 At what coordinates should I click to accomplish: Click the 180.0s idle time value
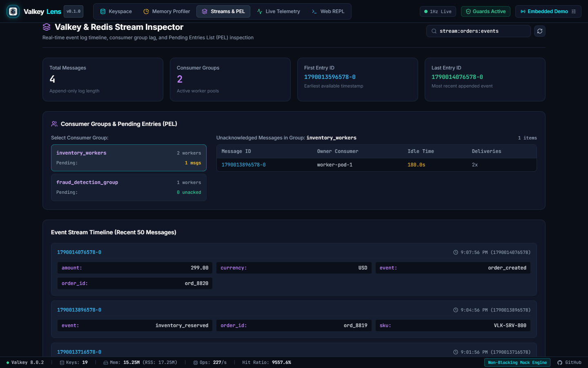coord(416,165)
